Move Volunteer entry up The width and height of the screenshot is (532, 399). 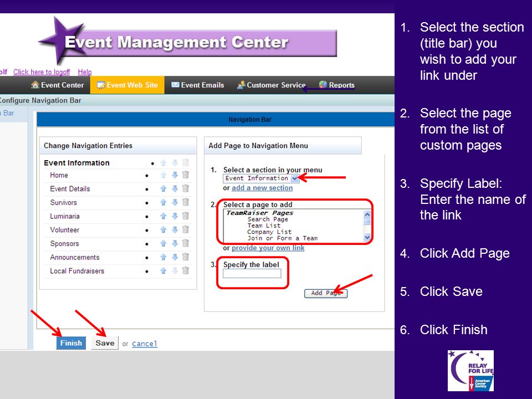click(x=163, y=229)
